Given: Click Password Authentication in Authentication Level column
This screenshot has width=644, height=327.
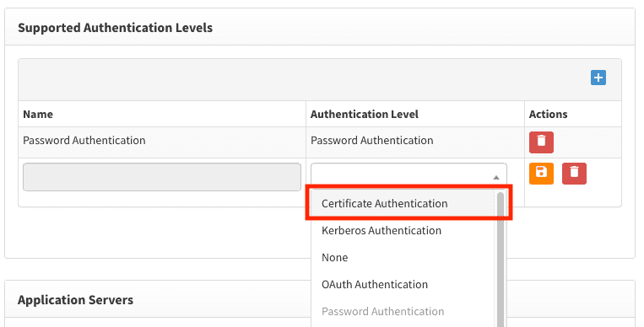Looking at the screenshot, I should (371, 140).
